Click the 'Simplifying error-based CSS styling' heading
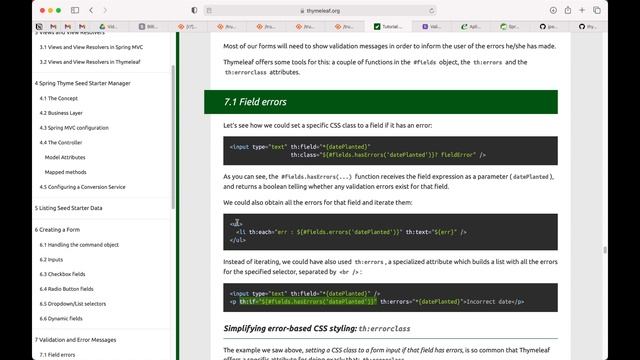This screenshot has height=360, width=640. pos(317,329)
